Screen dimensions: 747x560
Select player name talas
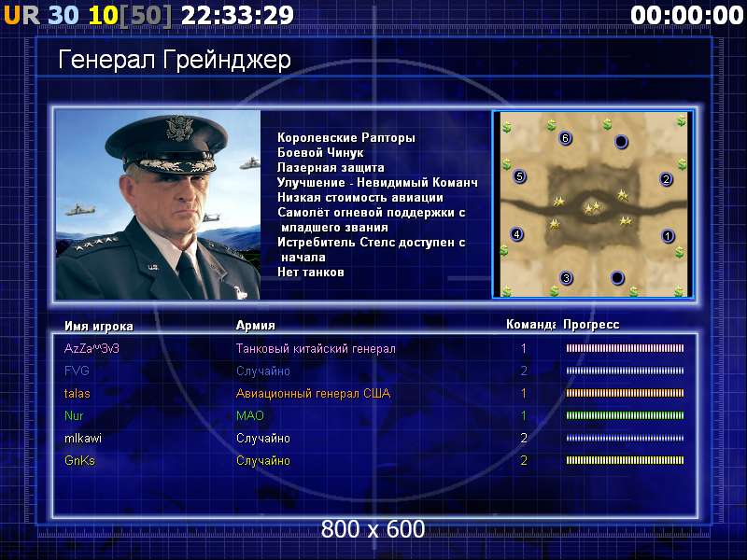(78, 393)
